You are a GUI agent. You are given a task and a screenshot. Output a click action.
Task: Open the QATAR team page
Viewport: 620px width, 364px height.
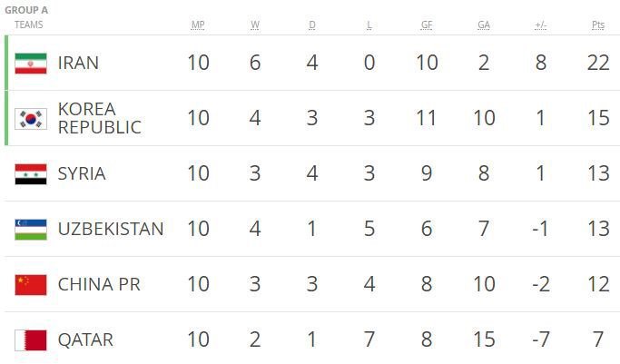(x=85, y=339)
